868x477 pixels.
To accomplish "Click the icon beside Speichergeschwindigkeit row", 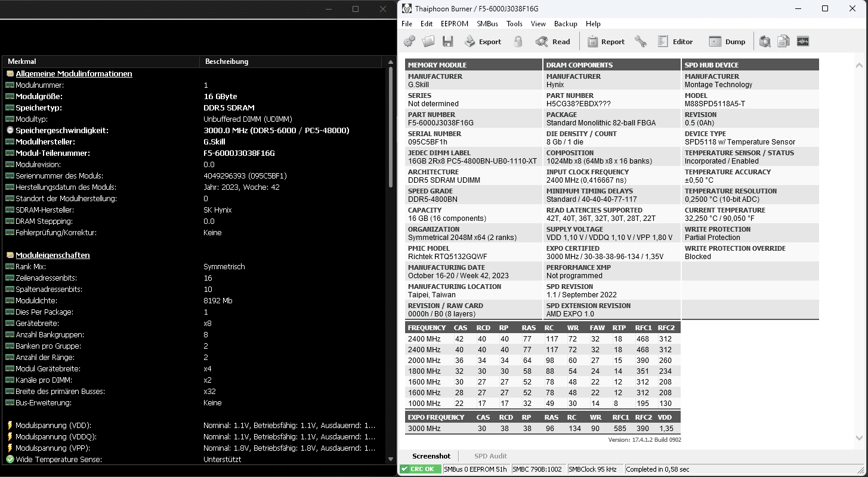I will [10, 130].
